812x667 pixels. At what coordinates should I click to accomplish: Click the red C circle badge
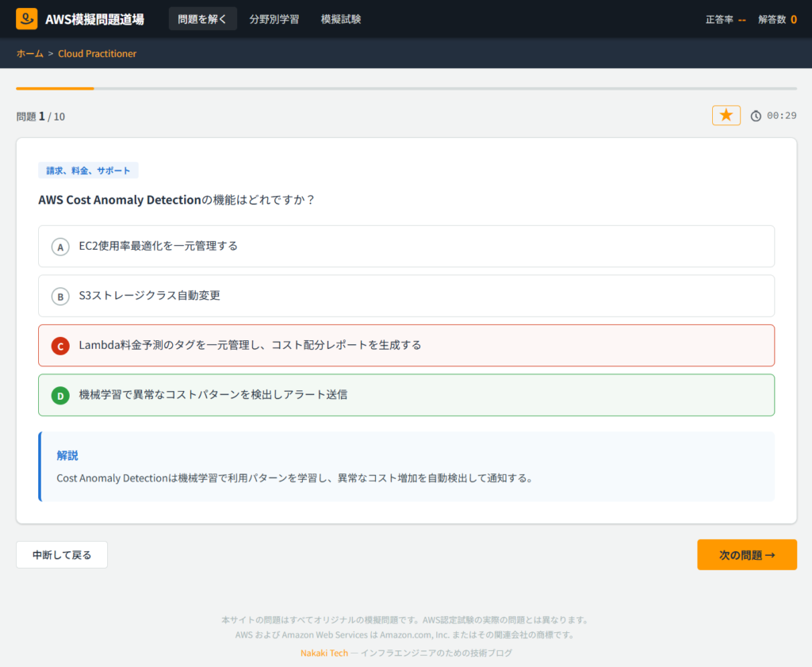click(x=60, y=346)
